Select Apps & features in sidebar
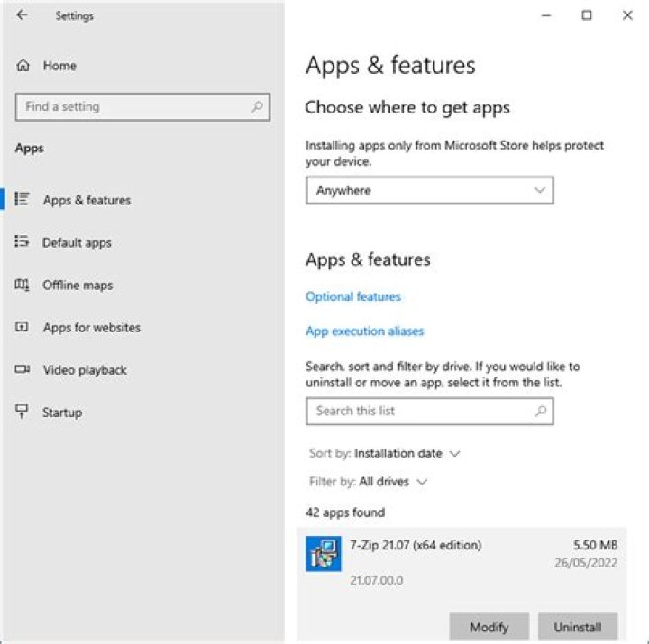The height and width of the screenshot is (644, 649). click(x=87, y=200)
